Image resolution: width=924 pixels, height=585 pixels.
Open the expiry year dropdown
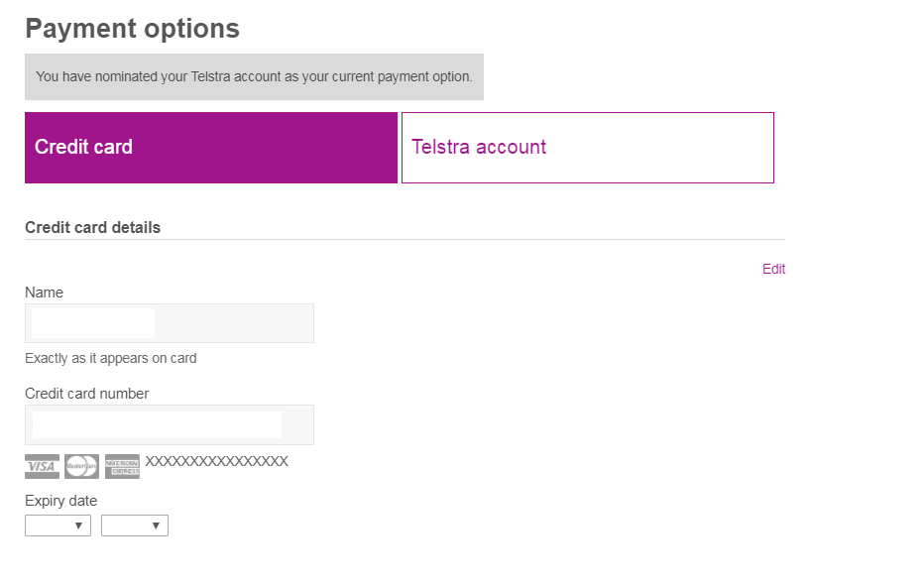coord(134,525)
